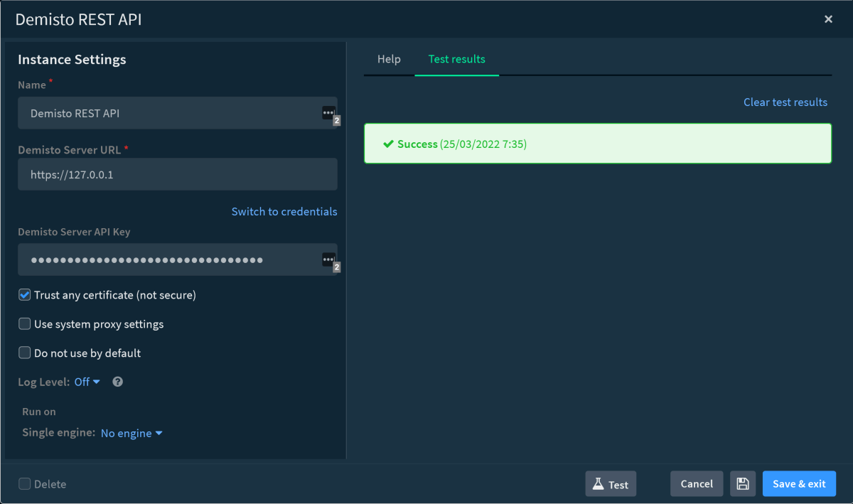Click Save & exit
The height and width of the screenshot is (504, 853).
(799, 483)
